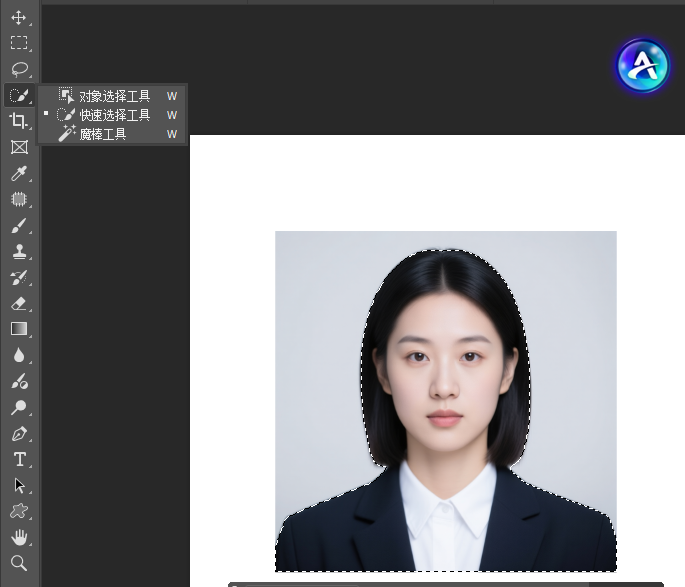Switch to the Clone Stamp tool
The width and height of the screenshot is (685, 587).
pos(19,251)
